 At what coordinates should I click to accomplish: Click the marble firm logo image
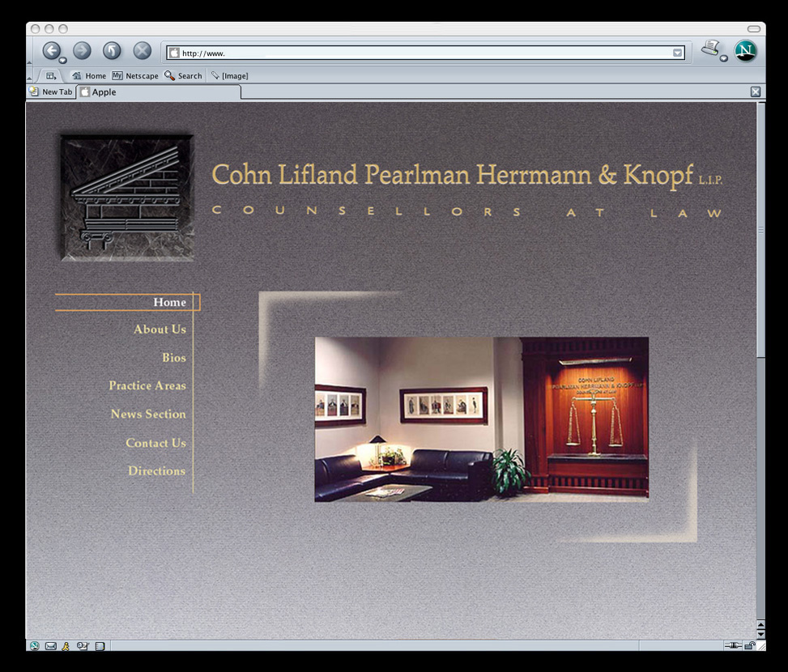[127, 198]
